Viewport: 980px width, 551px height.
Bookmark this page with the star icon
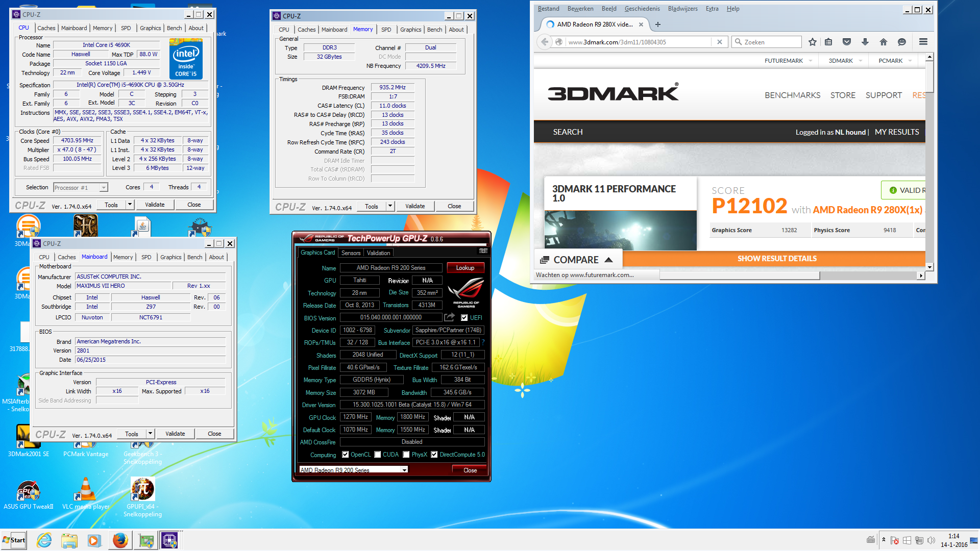[x=813, y=42]
